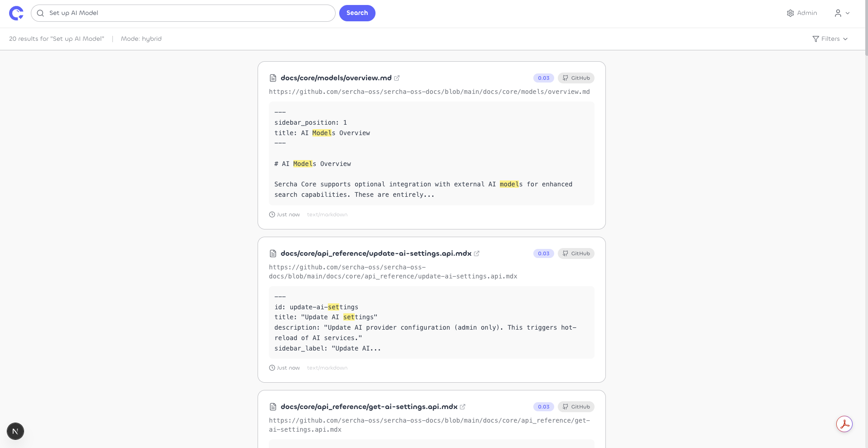Screen dimensions: 868x448
Task: Open get-ai-settings.api.mdx result title
Action: [x=369, y=407]
